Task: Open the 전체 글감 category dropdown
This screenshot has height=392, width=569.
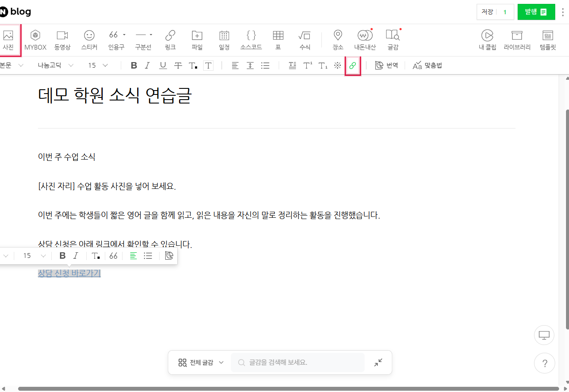Action: (201, 363)
